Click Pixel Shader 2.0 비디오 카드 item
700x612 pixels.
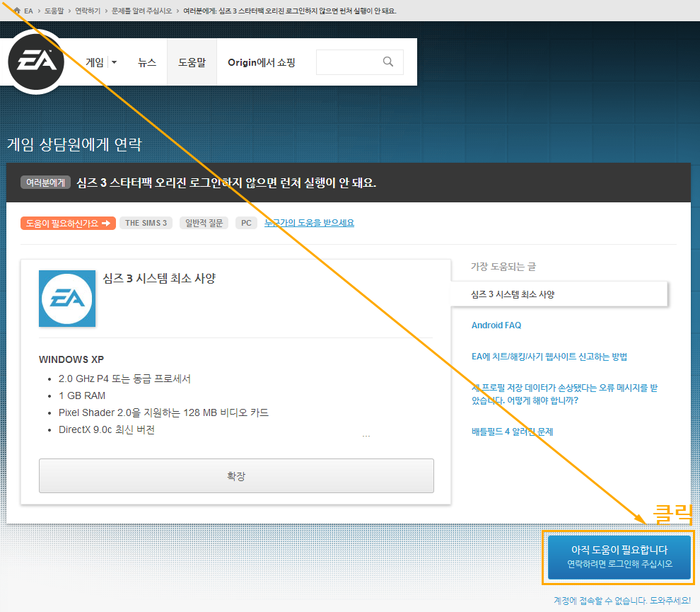tap(163, 412)
